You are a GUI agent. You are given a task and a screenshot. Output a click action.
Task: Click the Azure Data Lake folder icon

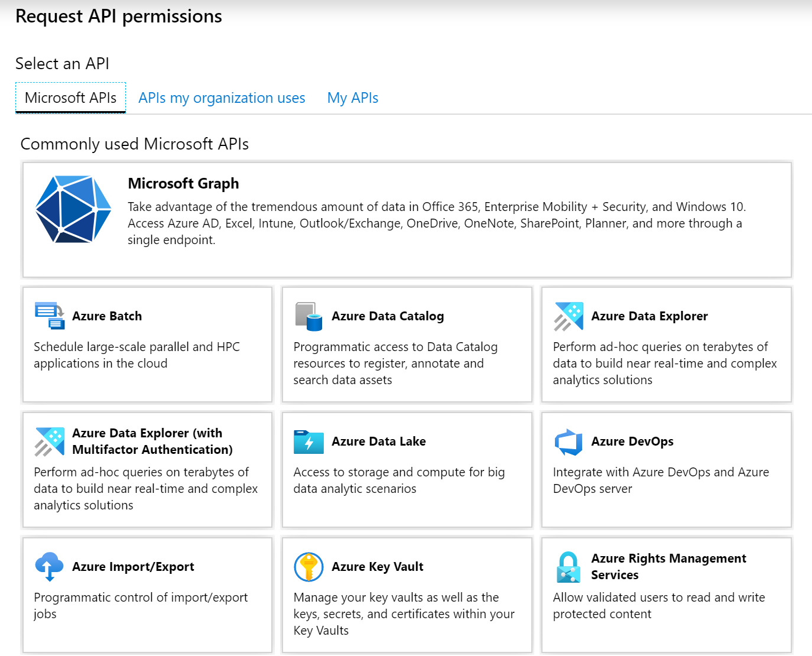click(308, 441)
